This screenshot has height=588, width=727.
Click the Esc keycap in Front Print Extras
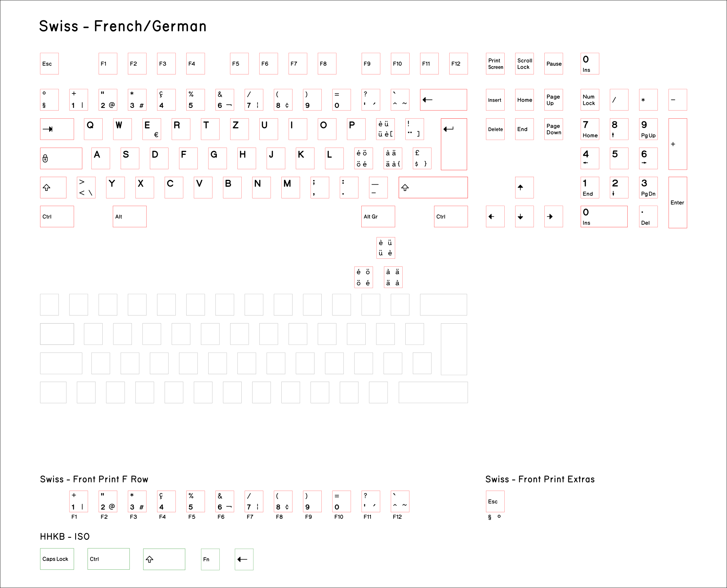[495, 502]
